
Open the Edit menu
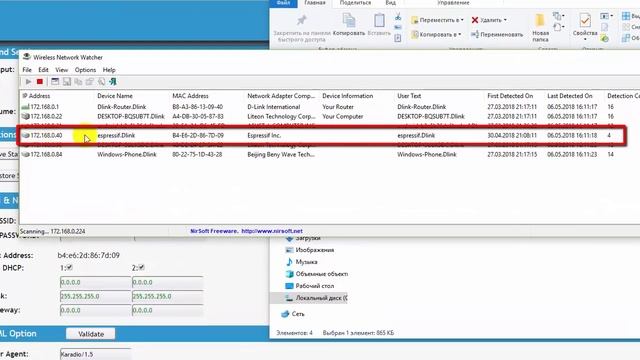[x=43, y=70]
